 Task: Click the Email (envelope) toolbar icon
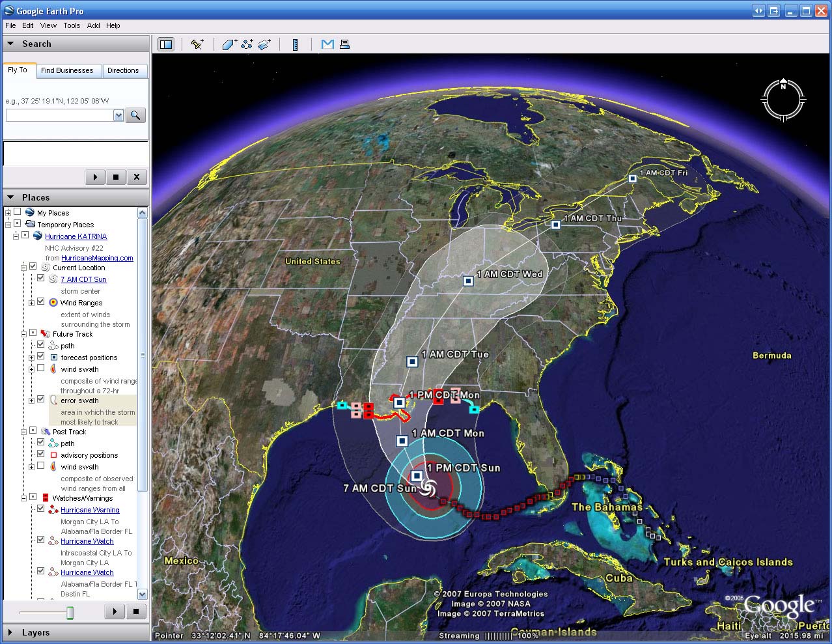(327, 44)
